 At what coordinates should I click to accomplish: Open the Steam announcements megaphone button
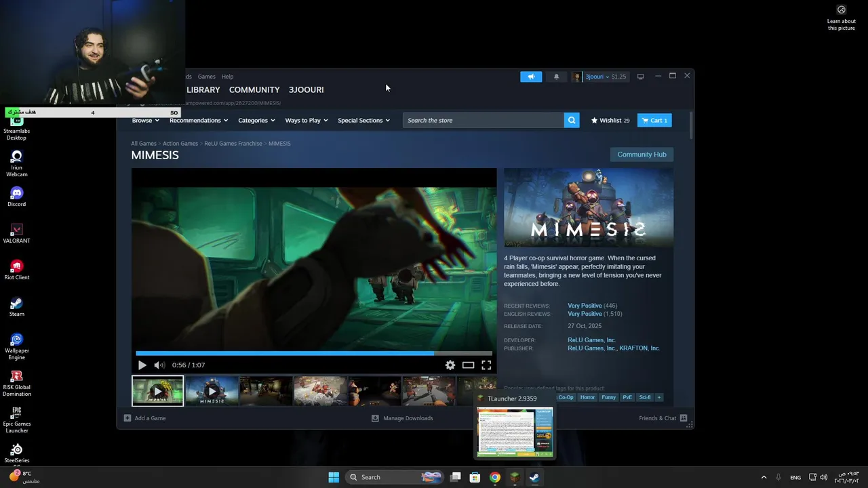point(531,77)
